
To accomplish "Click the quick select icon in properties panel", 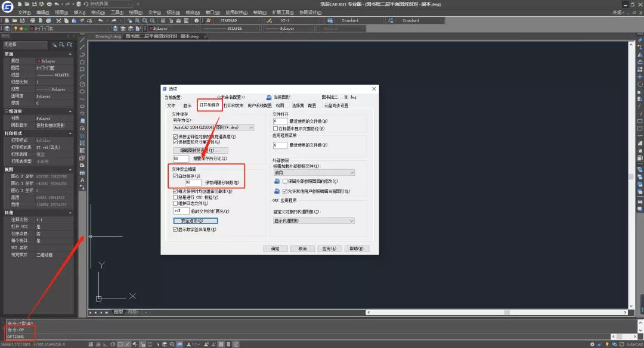I will pyautogui.click(x=69, y=44).
